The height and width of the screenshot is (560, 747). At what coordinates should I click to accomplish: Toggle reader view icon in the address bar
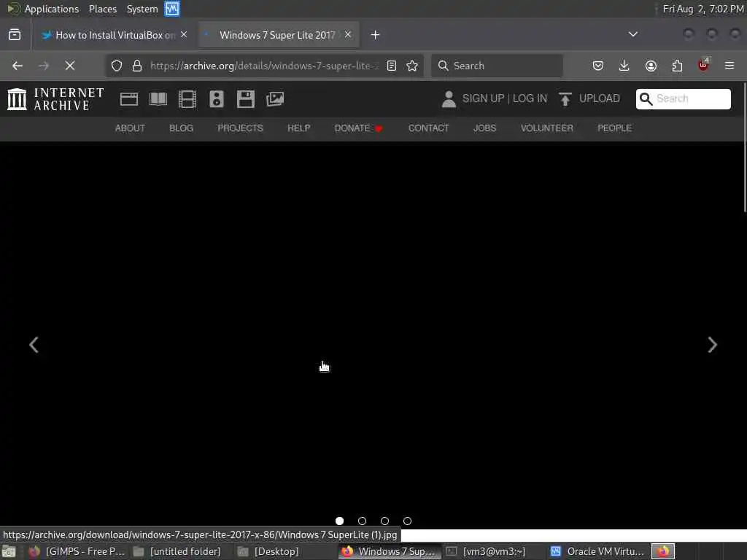click(392, 66)
